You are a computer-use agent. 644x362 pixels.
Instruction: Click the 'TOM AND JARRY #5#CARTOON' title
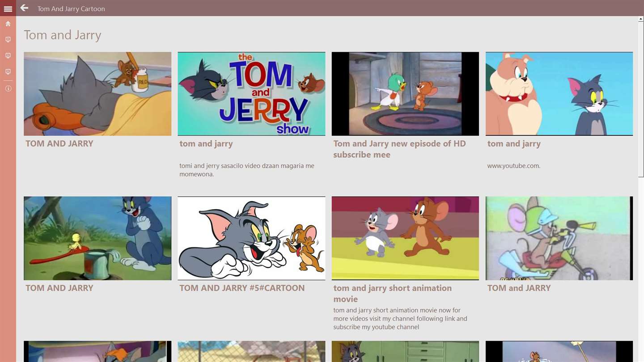pos(242,288)
